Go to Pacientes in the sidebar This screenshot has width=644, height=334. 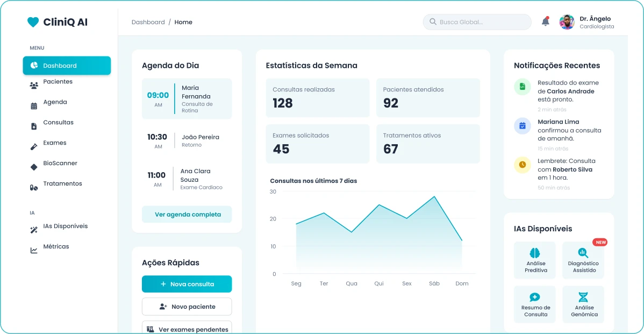click(x=58, y=82)
